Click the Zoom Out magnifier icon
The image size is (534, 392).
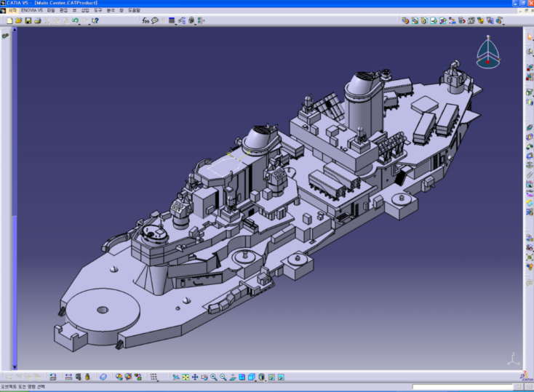pos(223,377)
